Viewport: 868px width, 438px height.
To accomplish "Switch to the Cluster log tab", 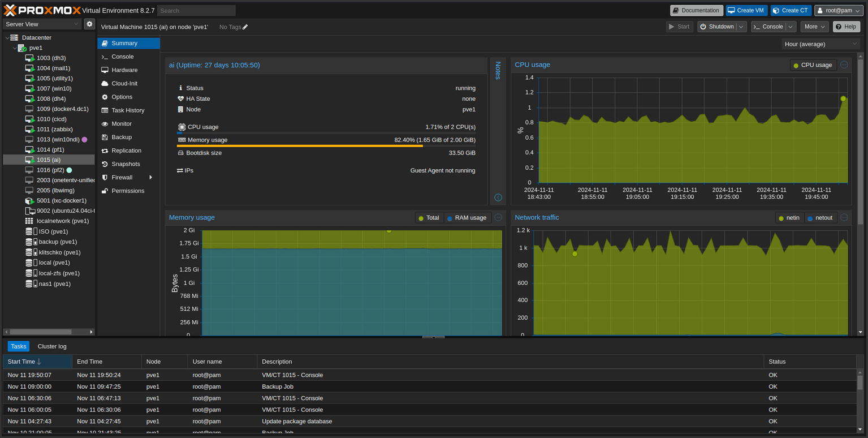I will [52, 346].
